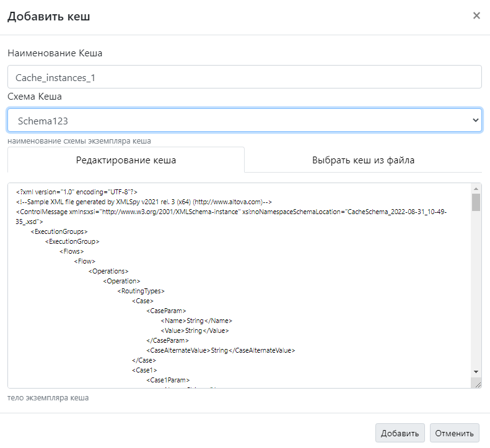This screenshot has width=490, height=448.
Task: Click the Схема Кеша label
Action: (35, 97)
